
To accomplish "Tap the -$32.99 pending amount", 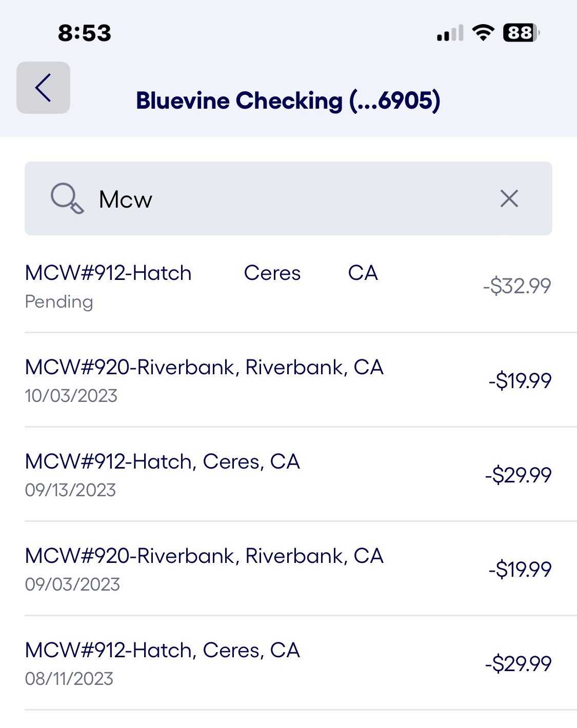I will (517, 286).
